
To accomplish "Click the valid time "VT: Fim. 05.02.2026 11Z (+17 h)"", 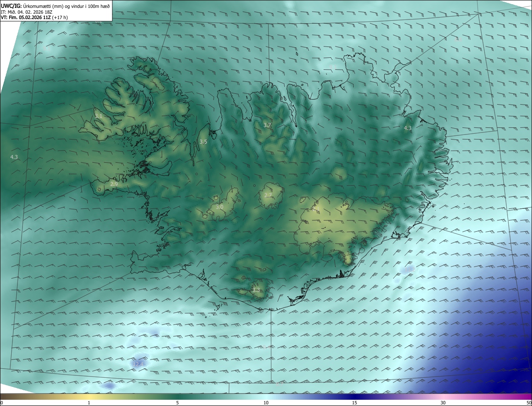I will tap(34, 18).
